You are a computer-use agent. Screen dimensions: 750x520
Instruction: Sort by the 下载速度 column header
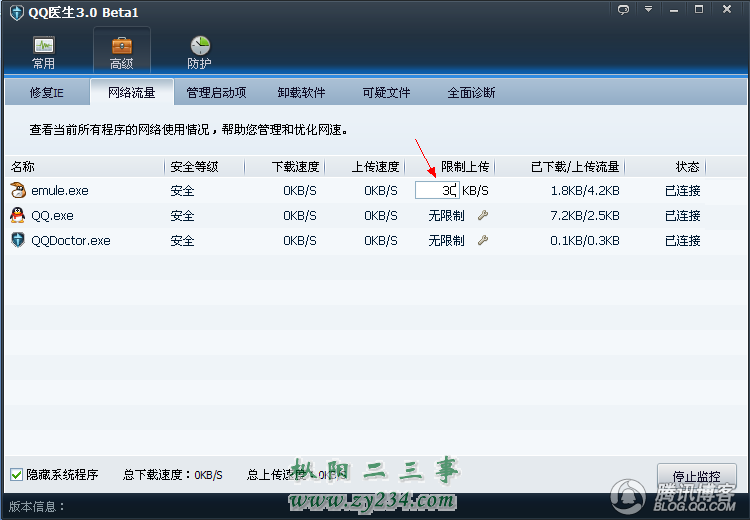pyautogui.click(x=285, y=166)
